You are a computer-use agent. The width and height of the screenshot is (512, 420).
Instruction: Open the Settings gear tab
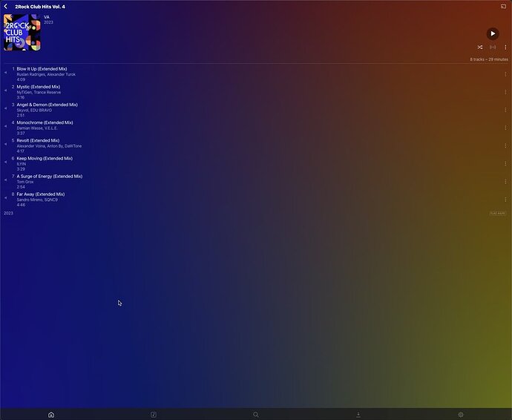click(461, 415)
